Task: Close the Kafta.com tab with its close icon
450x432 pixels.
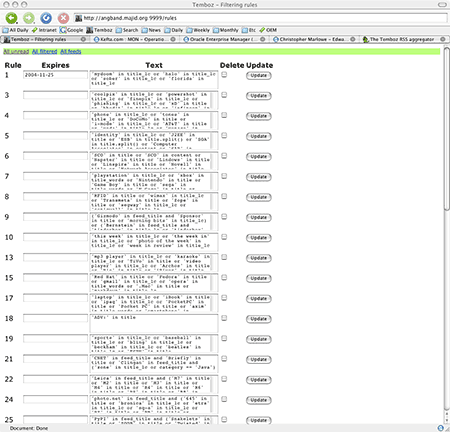Action: (x=173, y=39)
